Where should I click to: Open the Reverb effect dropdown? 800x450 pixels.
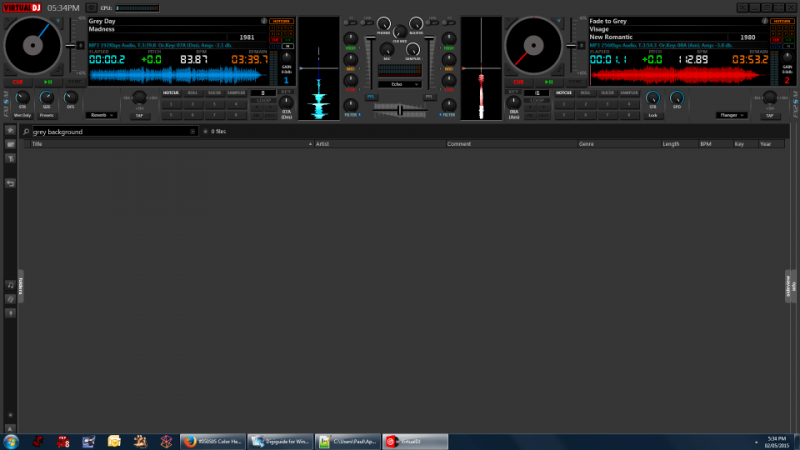click(102, 115)
